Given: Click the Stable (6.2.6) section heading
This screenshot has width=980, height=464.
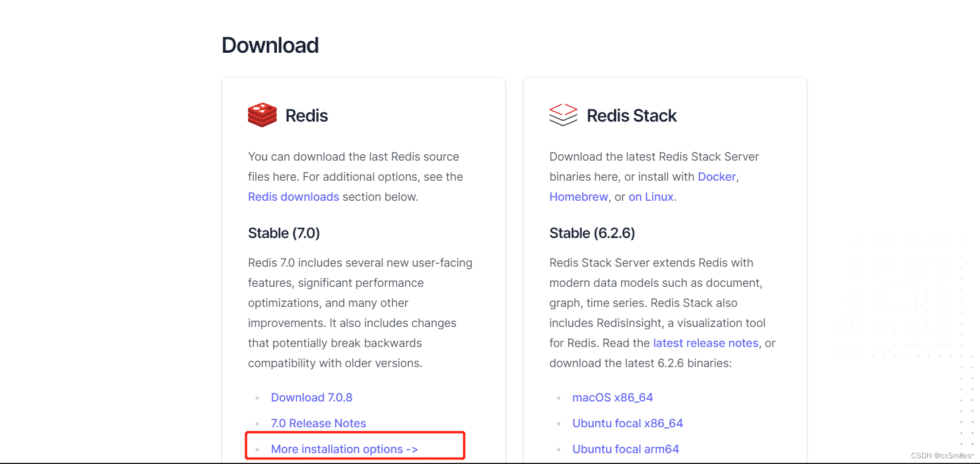Looking at the screenshot, I should (x=592, y=233).
